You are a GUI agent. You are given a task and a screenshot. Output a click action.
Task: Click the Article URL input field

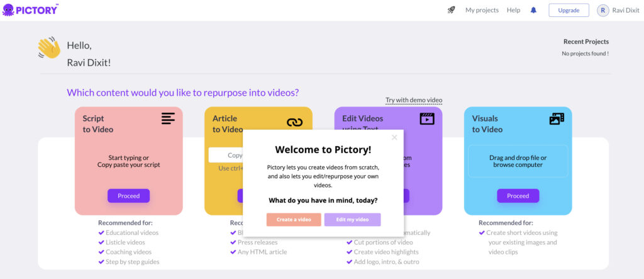tap(226, 155)
